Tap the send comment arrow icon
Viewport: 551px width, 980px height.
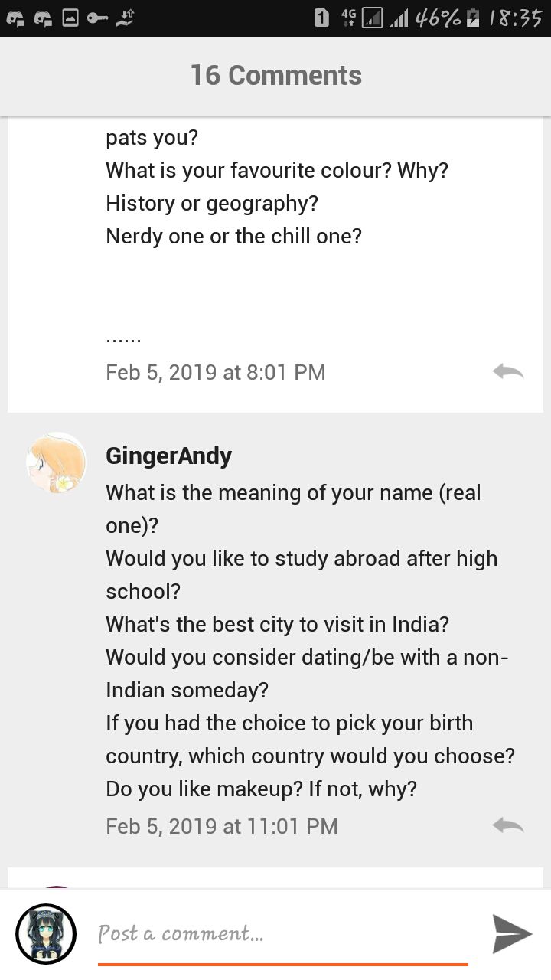coord(511,933)
